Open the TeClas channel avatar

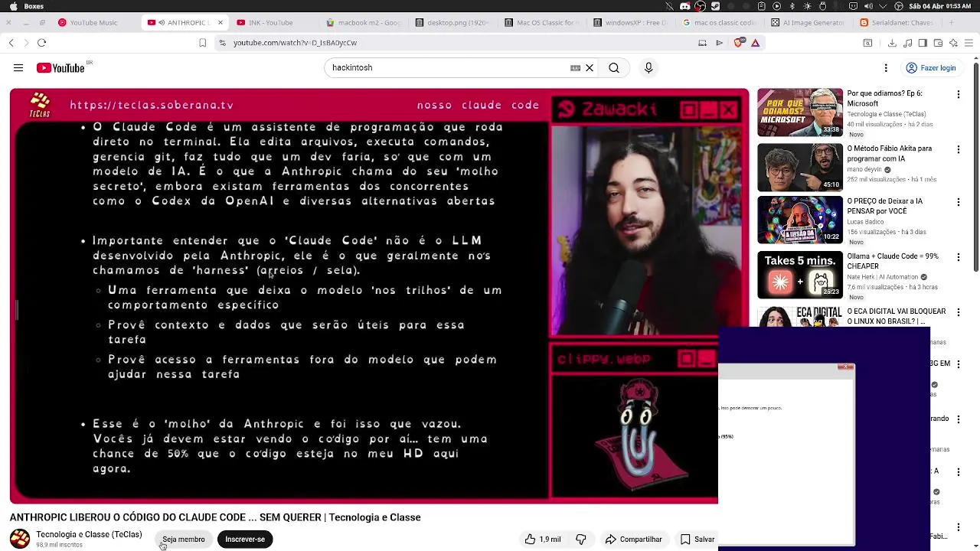(20, 539)
